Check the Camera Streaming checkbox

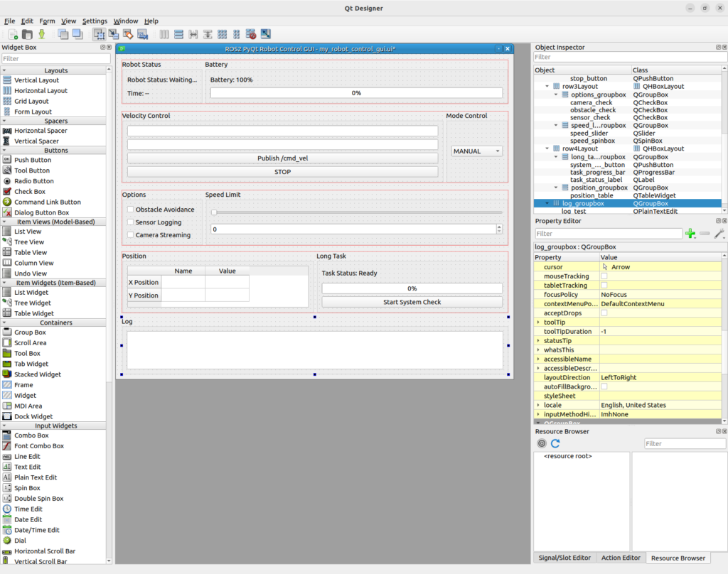click(131, 235)
